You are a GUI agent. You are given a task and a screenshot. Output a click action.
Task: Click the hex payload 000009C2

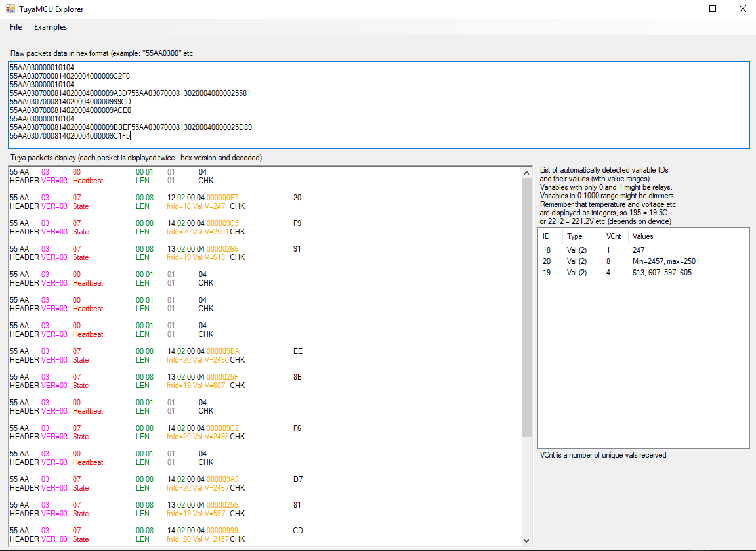coord(222,428)
